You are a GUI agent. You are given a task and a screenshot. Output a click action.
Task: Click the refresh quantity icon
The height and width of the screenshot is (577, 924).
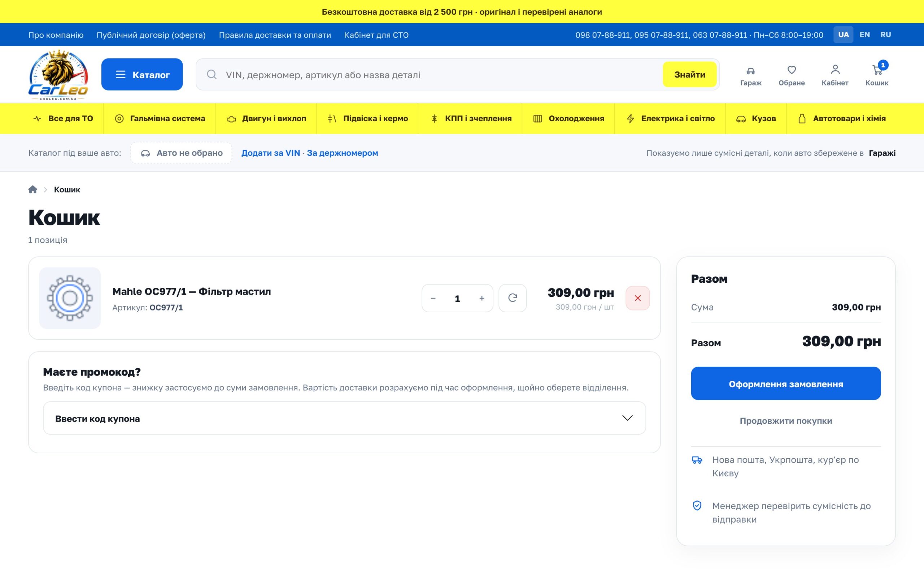pos(513,298)
